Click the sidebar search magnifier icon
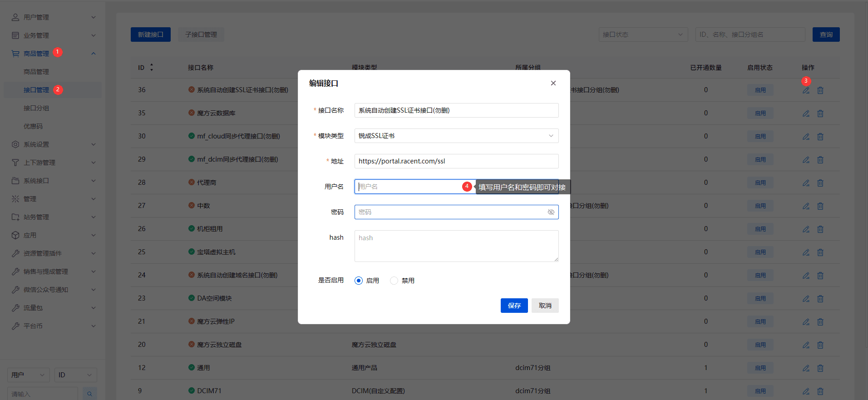Viewport: 868px width, 400px height. pyautogui.click(x=89, y=394)
